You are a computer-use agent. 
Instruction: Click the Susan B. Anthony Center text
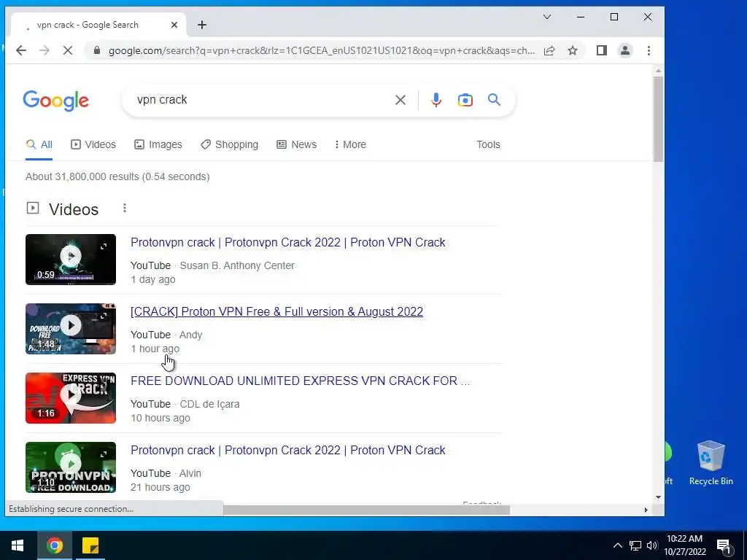tap(237, 265)
